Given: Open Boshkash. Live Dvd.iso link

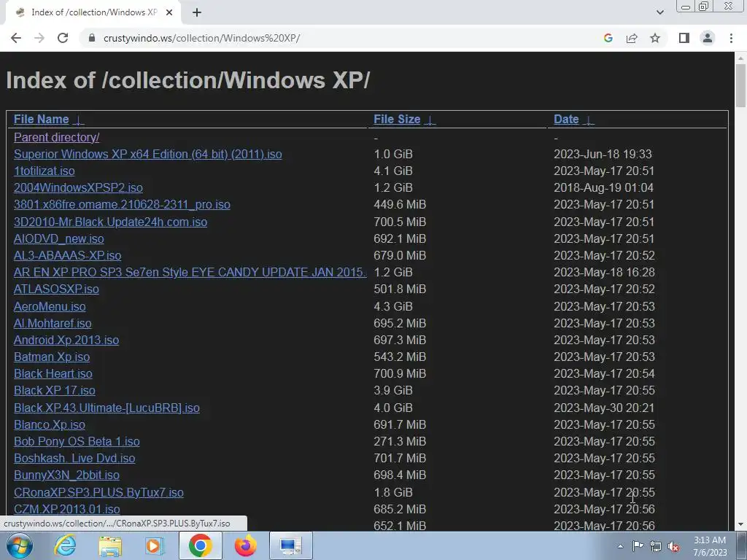Looking at the screenshot, I should coord(74,458).
